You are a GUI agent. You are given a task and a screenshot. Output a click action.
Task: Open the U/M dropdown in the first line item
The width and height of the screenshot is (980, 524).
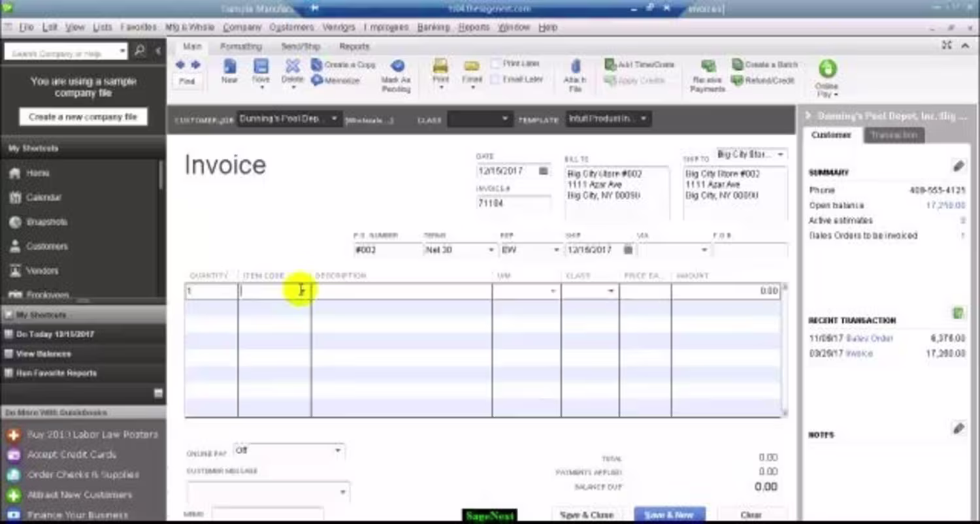[553, 291]
